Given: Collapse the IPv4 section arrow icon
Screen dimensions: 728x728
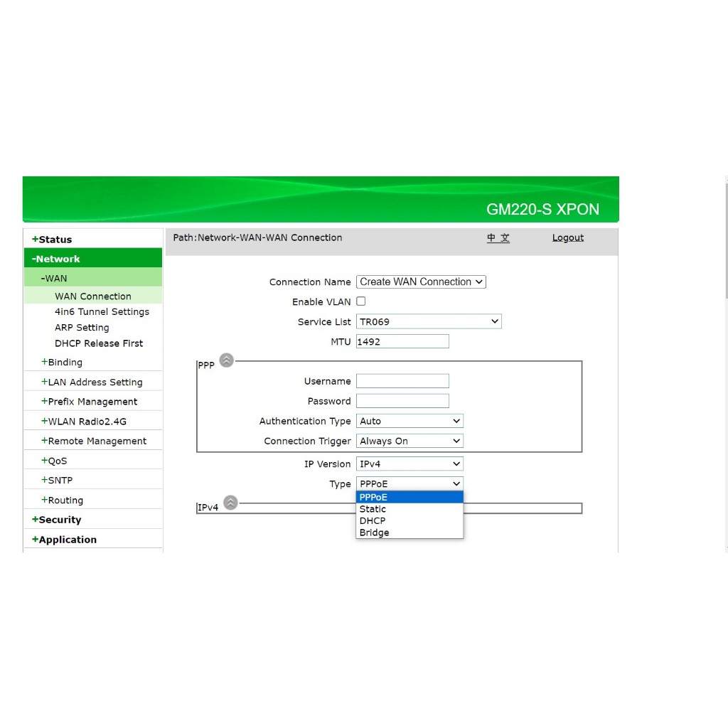Looking at the screenshot, I should click(x=230, y=503).
